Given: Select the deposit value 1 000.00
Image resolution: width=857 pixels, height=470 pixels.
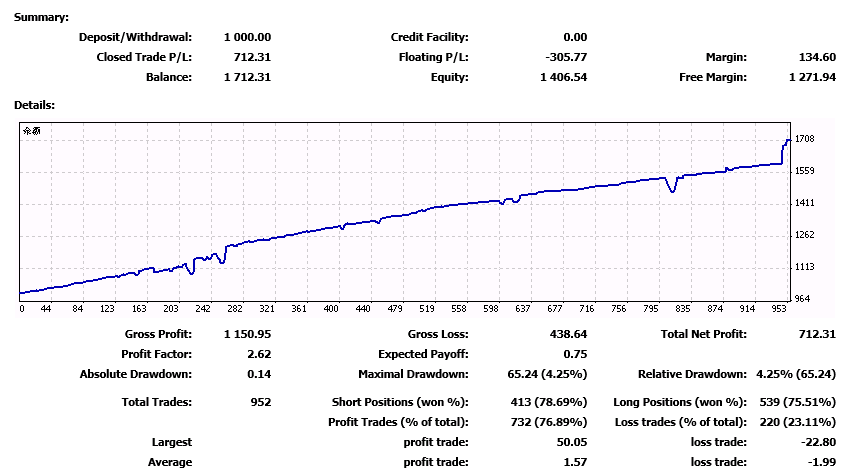Looking at the screenshot, I should [248, 37].
